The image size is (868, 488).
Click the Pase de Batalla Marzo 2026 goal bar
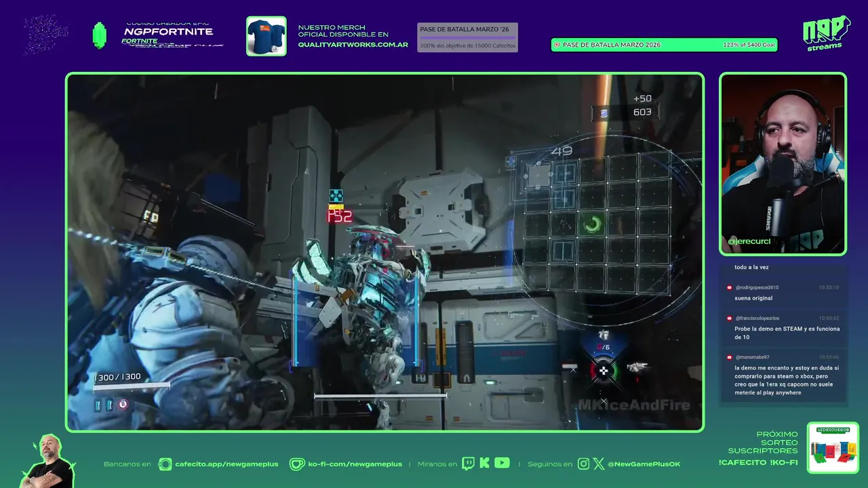point(665,45)
